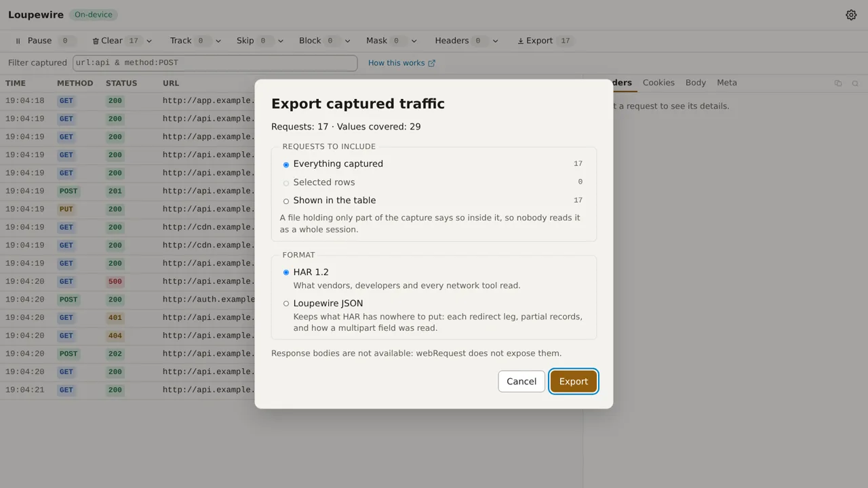868x488 pixels.
Task: Click the METHOD column header
Action: pos(75,83)
